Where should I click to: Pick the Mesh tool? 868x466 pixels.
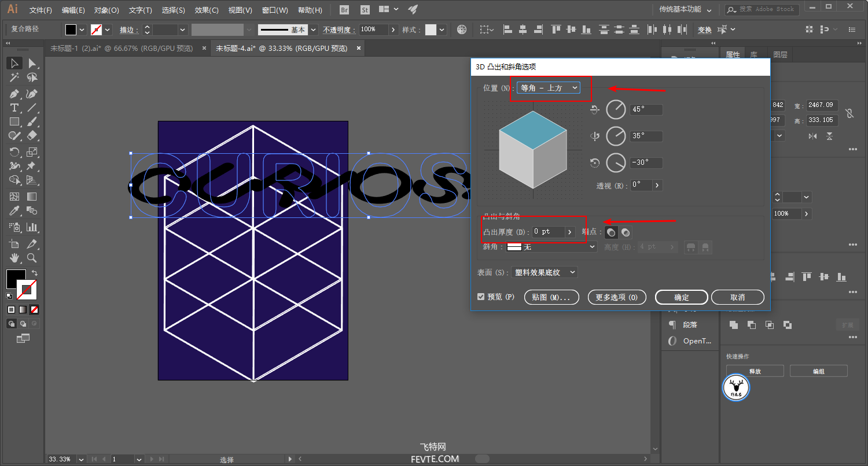coord(14,197)
